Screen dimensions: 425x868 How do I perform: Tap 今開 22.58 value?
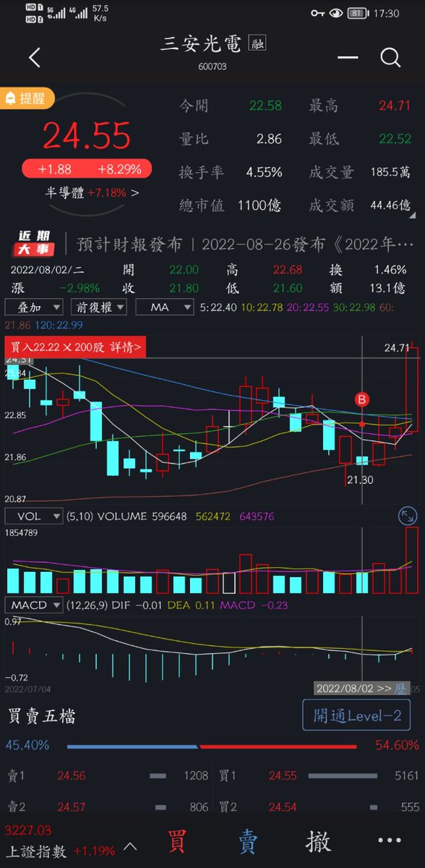265,106
